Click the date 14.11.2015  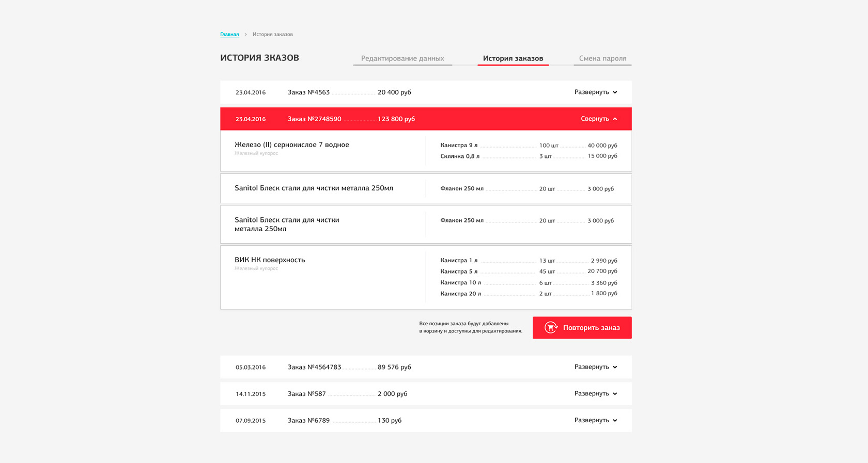coord(251,394)
